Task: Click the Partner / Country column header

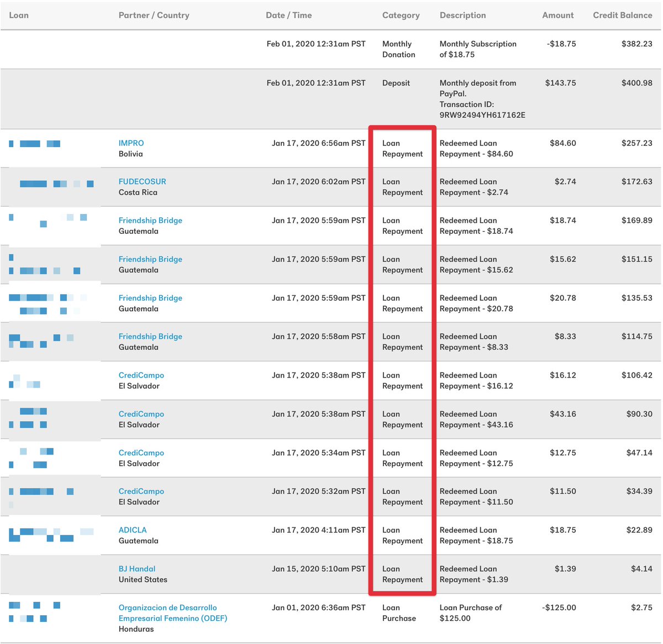Action: pyautogui.click(x=152, y=15)
